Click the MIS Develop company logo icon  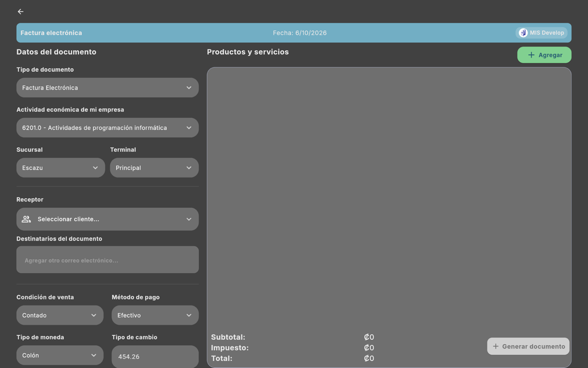tap(523, 33)
